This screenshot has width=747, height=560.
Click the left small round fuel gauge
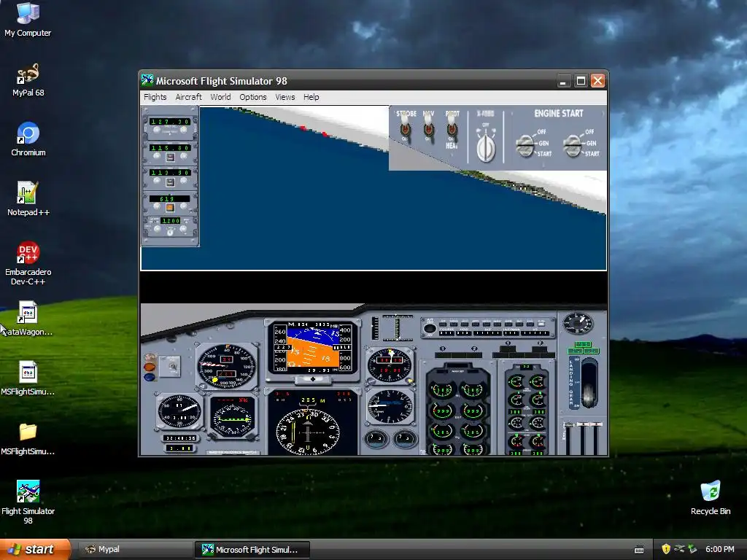tap(376, 438)
